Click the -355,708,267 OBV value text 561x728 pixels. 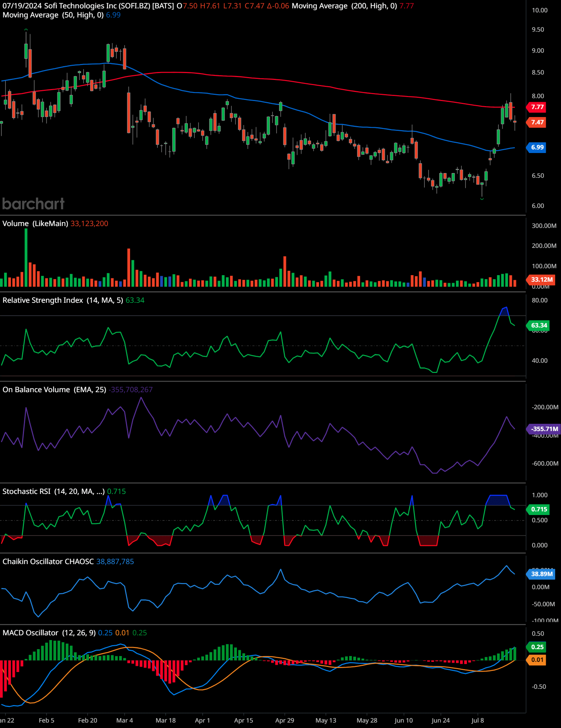pos(131,390)
